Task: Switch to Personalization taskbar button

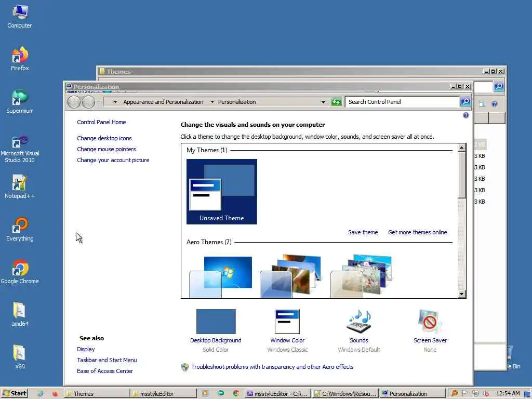Action: coord(412,394)
